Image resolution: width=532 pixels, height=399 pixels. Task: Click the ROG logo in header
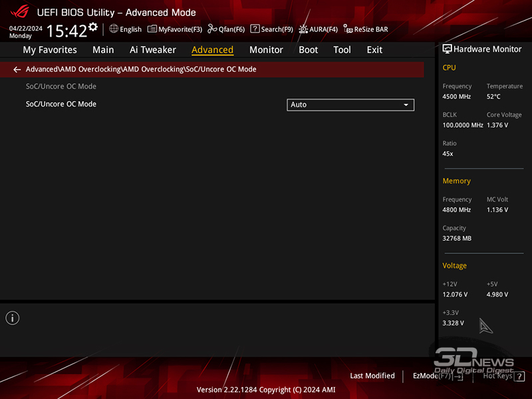pyautogui.click(x=20, y=12)
